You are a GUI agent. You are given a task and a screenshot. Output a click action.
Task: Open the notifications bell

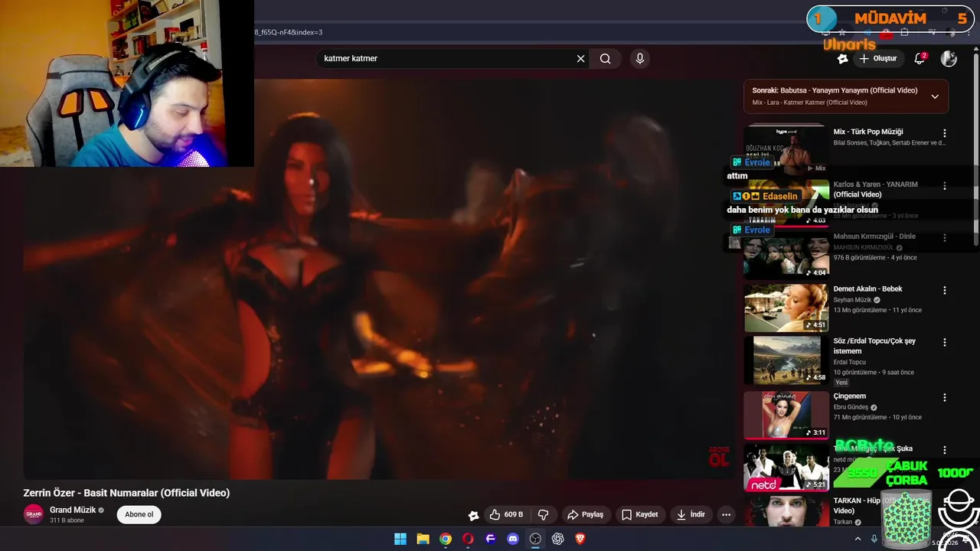click(920, 58)
